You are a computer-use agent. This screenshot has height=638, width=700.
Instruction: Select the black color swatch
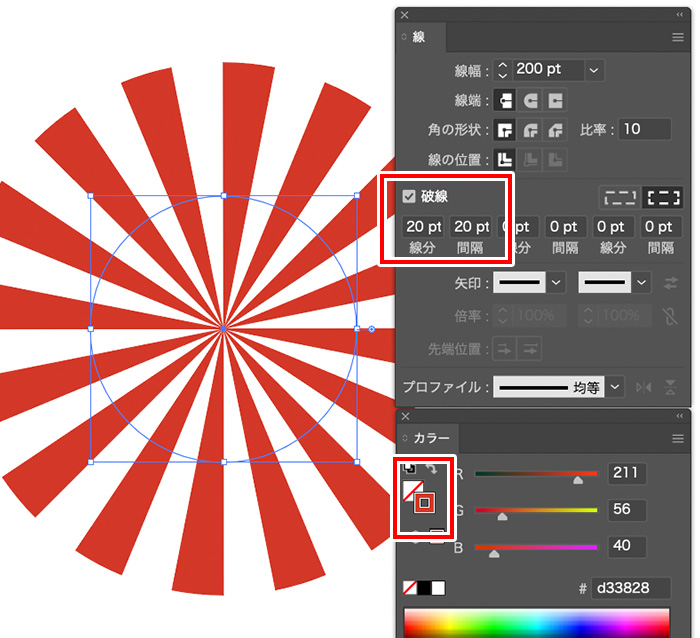point(424,588)
